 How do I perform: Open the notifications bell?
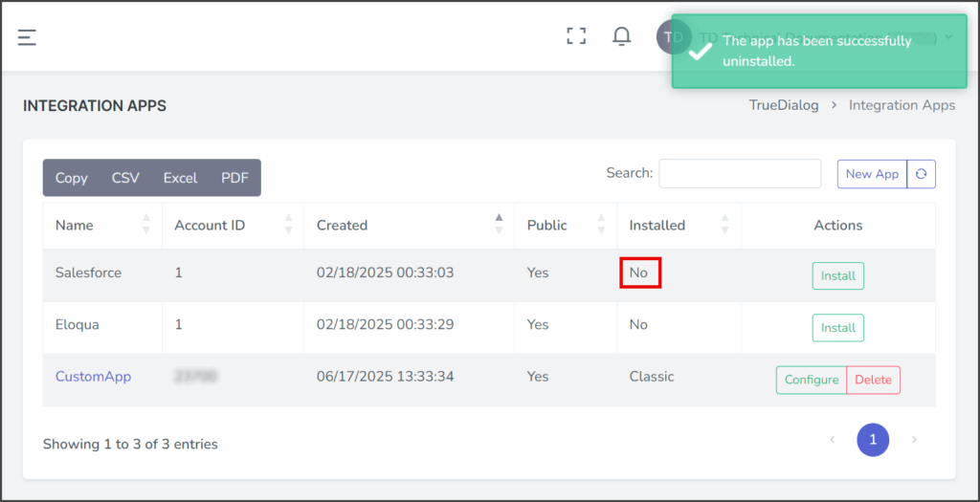621,36
